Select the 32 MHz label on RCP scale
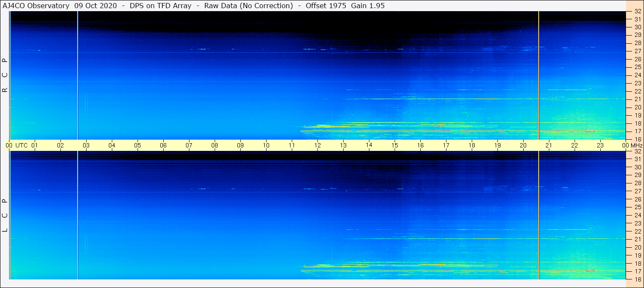 pyautogui.click(x=637, y=12)
